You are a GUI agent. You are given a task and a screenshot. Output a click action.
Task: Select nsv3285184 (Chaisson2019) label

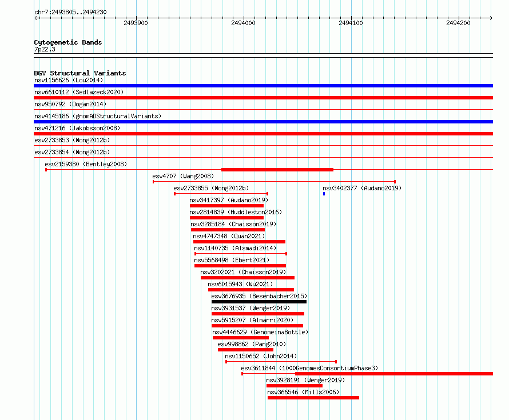click(233, 224)
